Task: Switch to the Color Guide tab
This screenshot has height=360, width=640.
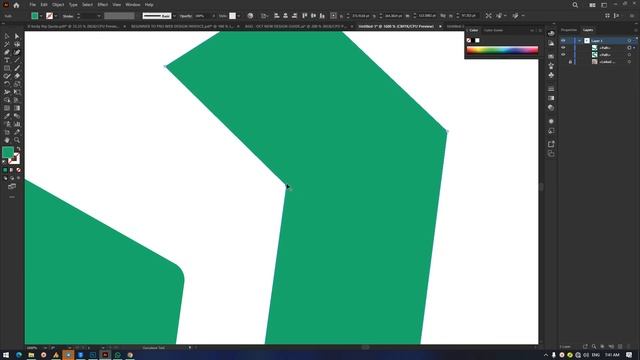Action: point(493,30)
